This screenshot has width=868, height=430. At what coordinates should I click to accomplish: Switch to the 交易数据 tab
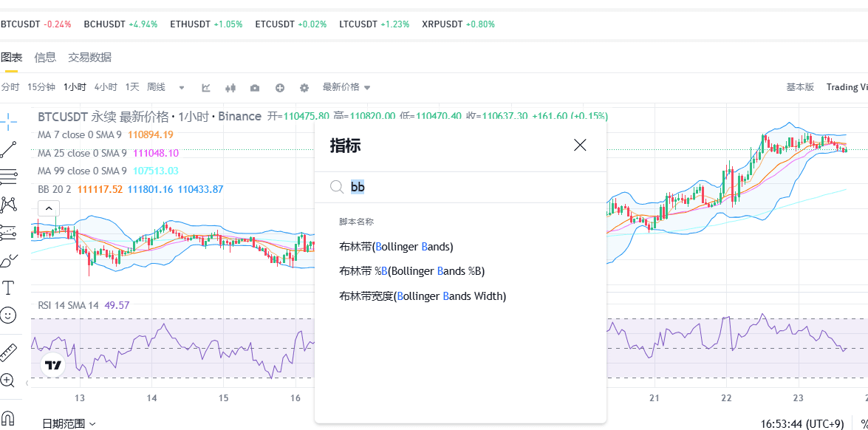[89, 57]
